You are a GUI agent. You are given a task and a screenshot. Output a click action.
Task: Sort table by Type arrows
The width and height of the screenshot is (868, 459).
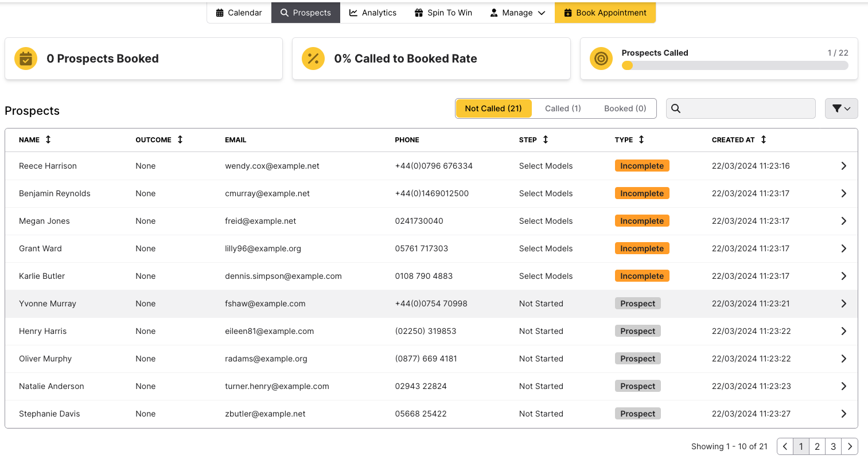point(641,139)
